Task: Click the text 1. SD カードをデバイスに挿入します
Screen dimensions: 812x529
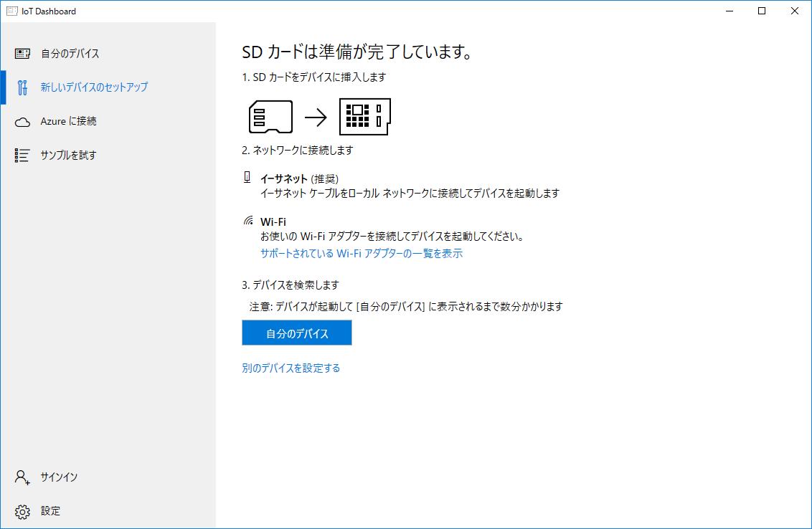Action: pyautogui.click(x=313, y=77)
